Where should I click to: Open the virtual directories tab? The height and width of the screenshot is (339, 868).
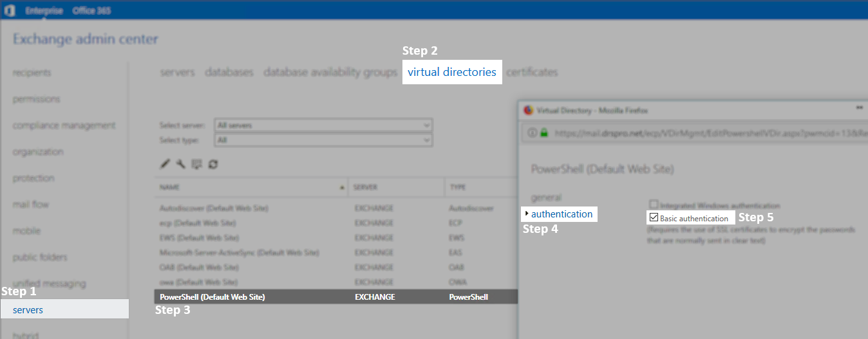452,72
